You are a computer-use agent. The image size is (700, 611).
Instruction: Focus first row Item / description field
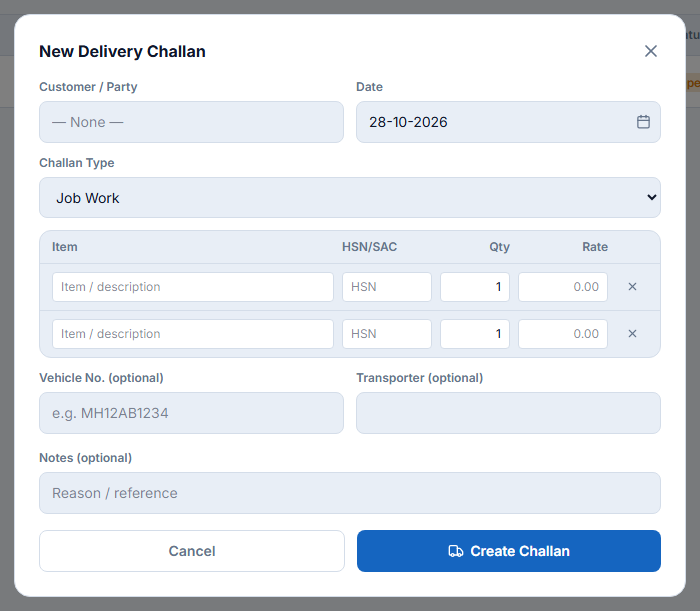coord(193,287)
